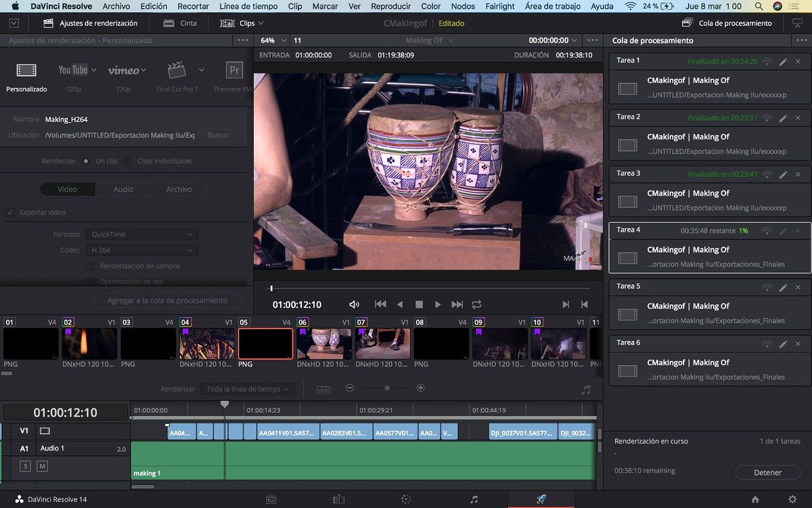Open viewer zoom 64% dropdown
Image resolution: width=812 pixels, height=508 pixels.
click(272, 41)
